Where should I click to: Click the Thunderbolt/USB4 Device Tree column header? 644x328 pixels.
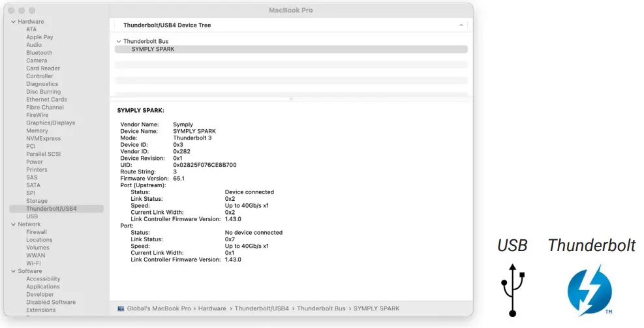[167, 25]
